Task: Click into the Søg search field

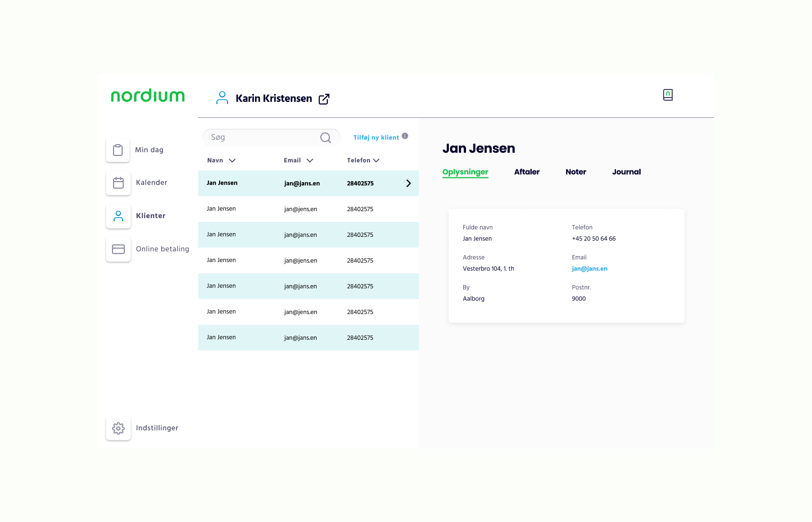Action: tap(262, 138)
